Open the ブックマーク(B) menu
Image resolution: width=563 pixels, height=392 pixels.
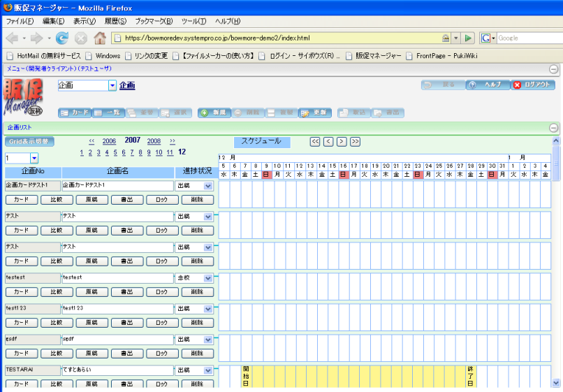pos(154,21)
